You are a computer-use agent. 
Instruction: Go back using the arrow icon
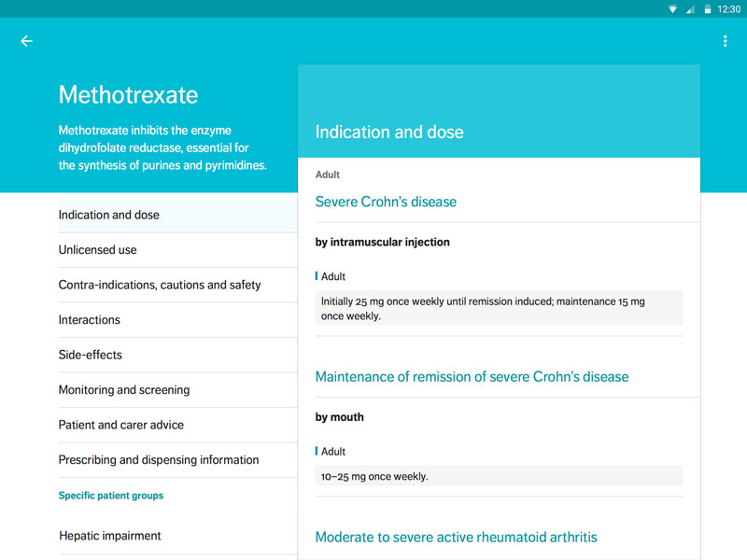click(27, 41)
